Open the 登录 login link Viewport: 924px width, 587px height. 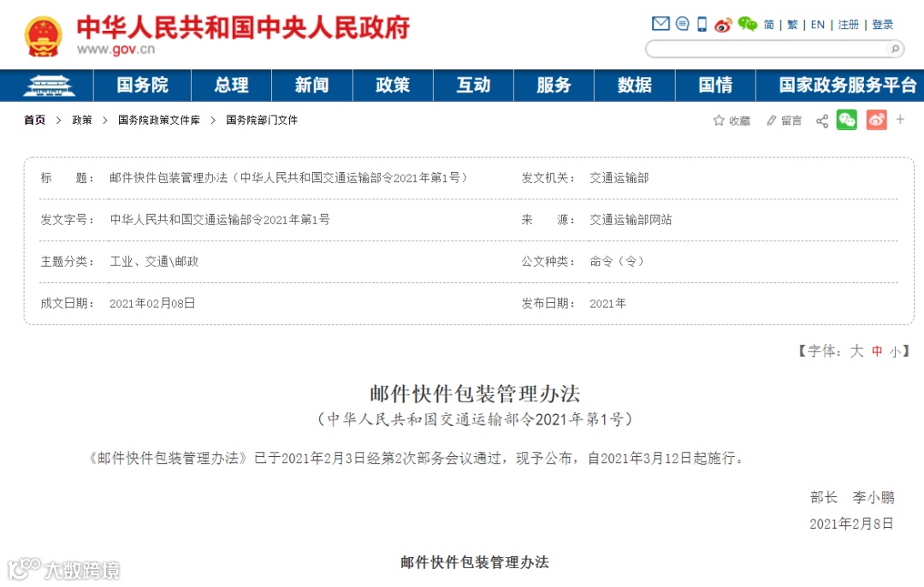(883, 25)
